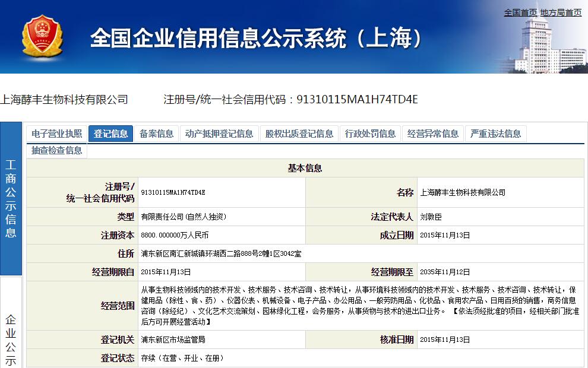Click the national emblem badge logo
Viewport: 588px width, 368px height.
pyautogui.click(x=42, y=37)
